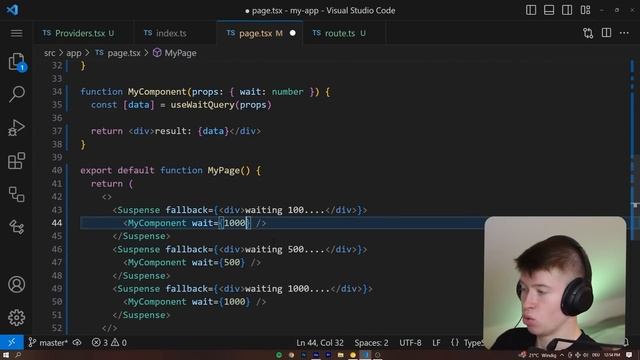Screen dimensions: 640x360
Task: Click closing Suspense tag on line 51
Action: 141,315
